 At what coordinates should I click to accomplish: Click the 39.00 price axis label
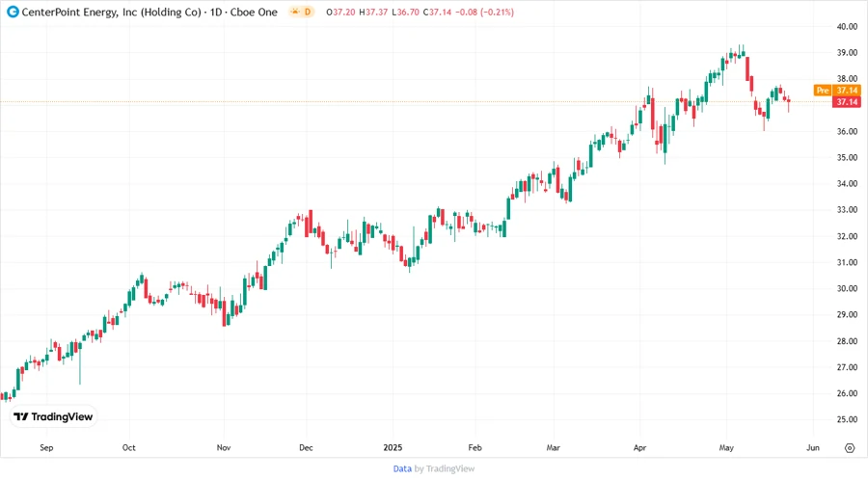(x=847, y=53)
